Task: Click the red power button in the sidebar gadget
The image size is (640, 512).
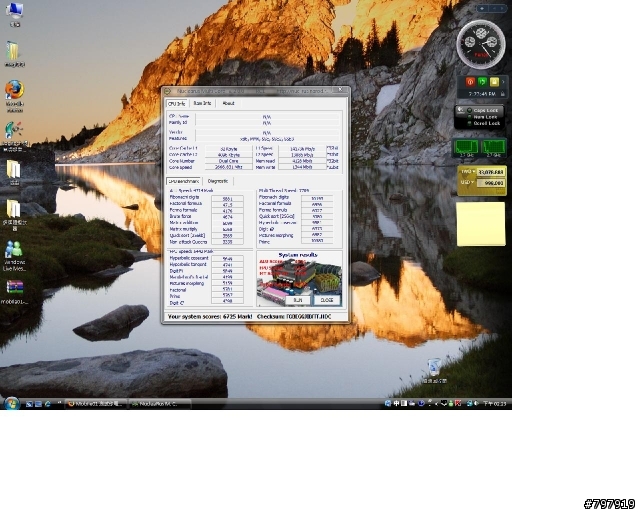Action: [470, 82]
